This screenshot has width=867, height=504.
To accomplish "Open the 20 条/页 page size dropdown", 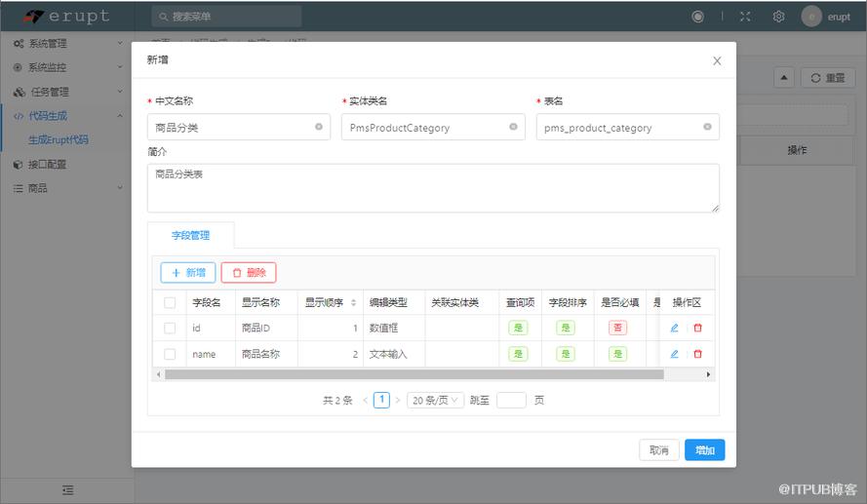I will click(x=435, y=400).
